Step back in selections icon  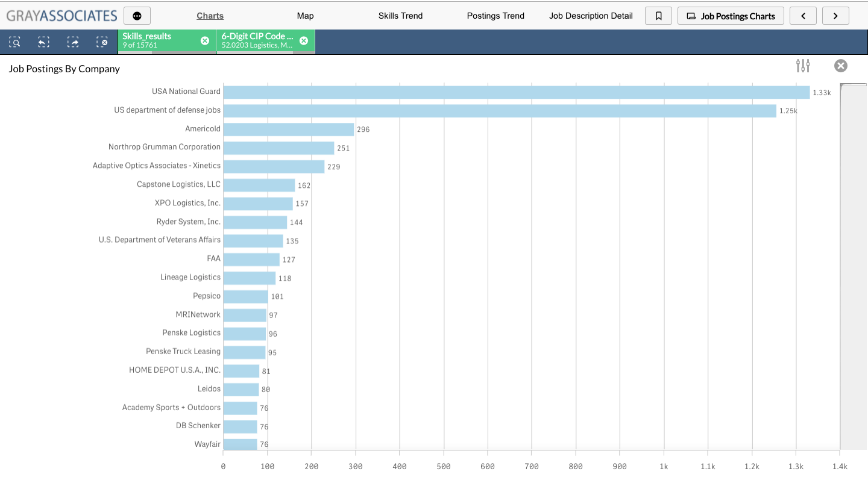pyautogui.click(x=43, y=42)
